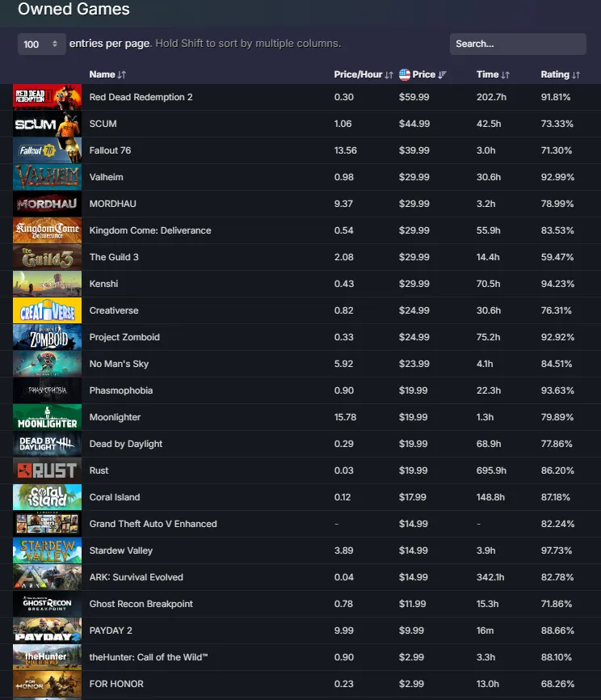Viewport: 601px width, 700px height.
Task: Click the 342.1h ARK time value
Action: click(x=490, y=577)
